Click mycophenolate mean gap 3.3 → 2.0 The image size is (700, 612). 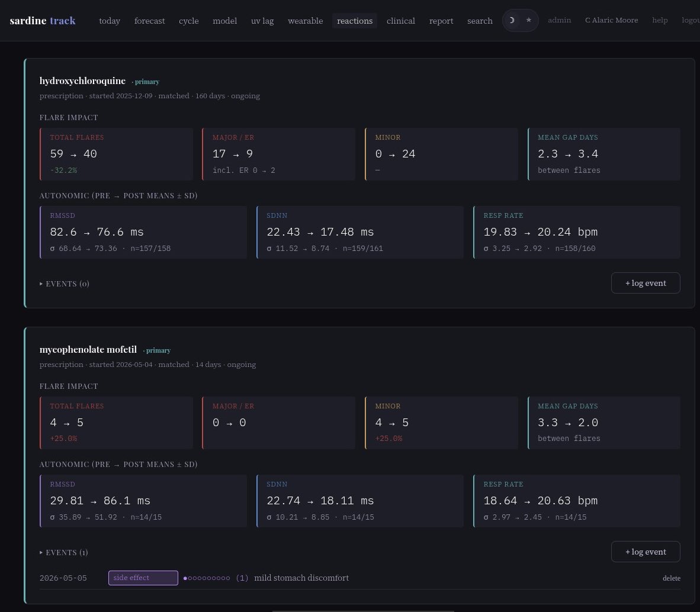pyautogui.click(x=568, y=423)
